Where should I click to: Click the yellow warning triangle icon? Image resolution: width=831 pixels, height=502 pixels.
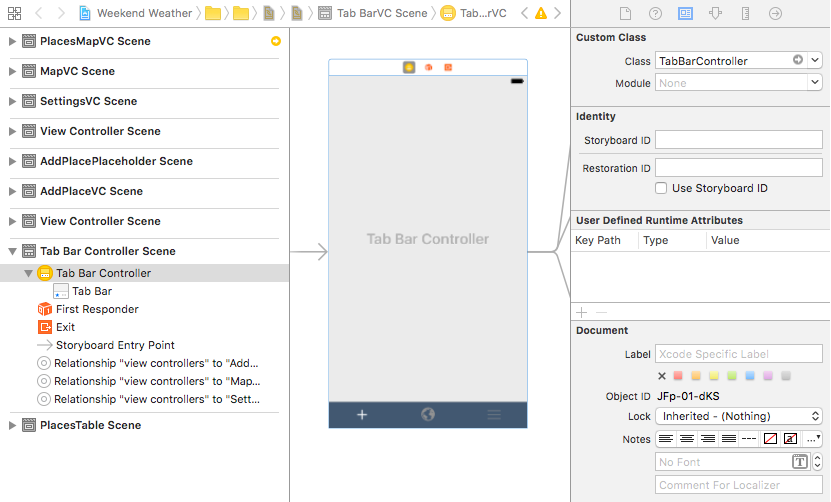click(x=541, y=14)
